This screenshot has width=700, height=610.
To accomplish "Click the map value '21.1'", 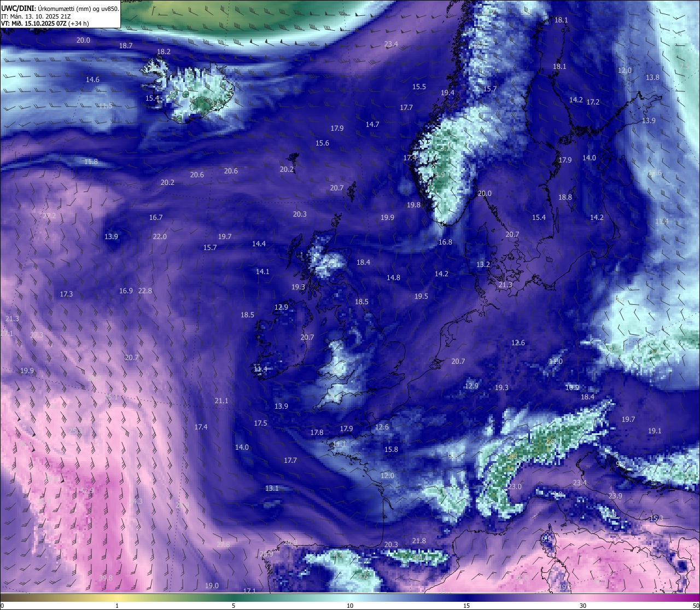I will (x=221, y=400).
